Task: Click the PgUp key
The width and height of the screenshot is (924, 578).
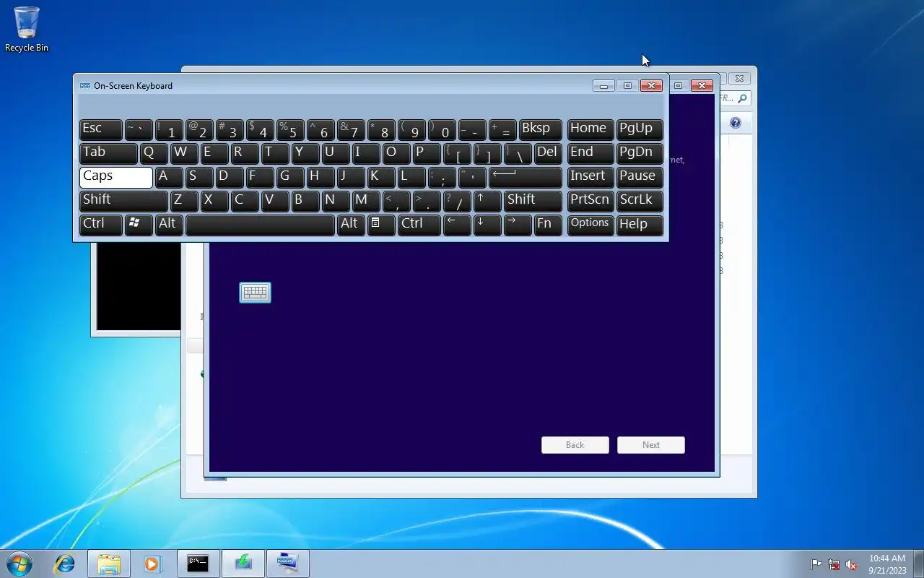Action: click(x=640, y=129)
